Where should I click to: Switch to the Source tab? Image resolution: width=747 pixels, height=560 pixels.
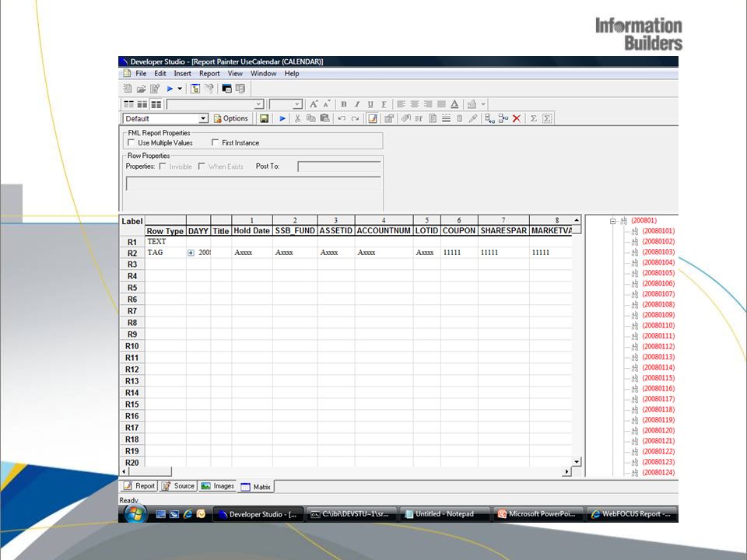[178, 485]
